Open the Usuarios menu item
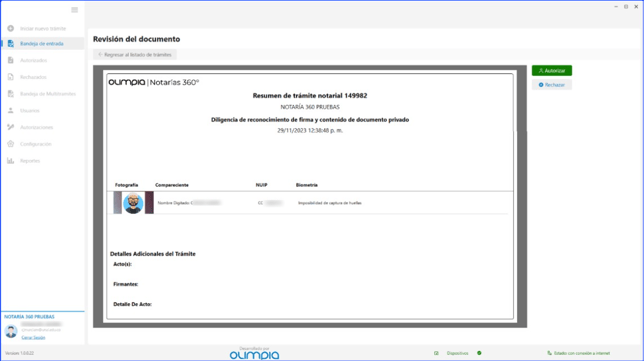 [x=43, y=110]
